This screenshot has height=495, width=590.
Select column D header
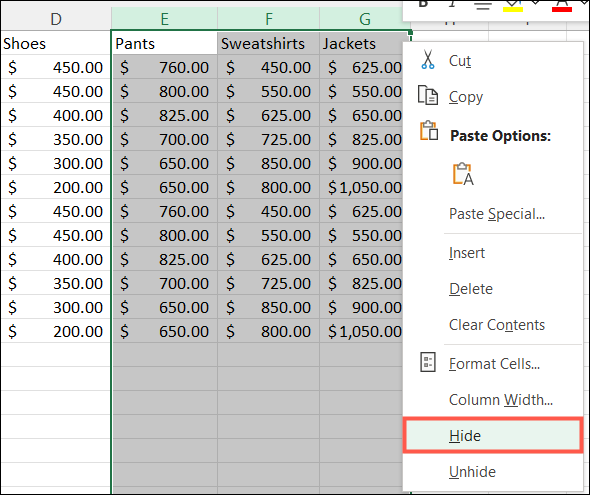56,18
